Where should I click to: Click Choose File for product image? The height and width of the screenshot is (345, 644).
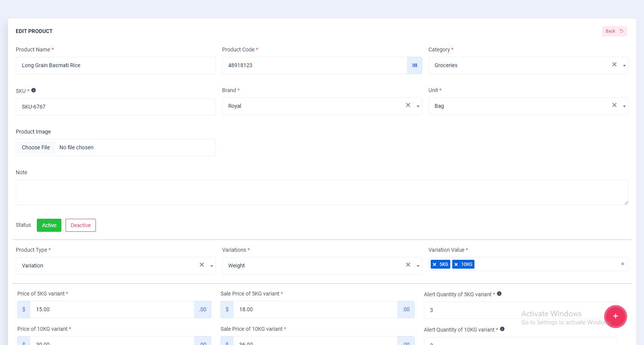tap(36, 147)
